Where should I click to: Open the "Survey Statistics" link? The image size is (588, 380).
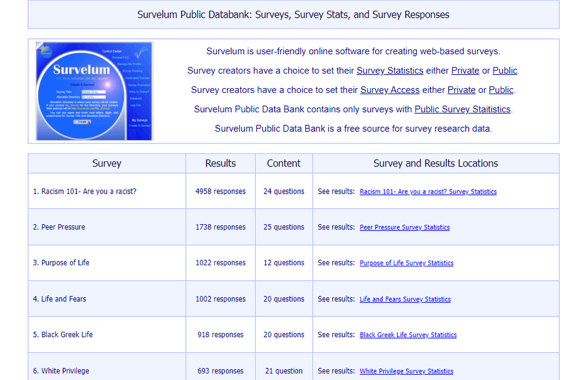click(x=390, y=71)
